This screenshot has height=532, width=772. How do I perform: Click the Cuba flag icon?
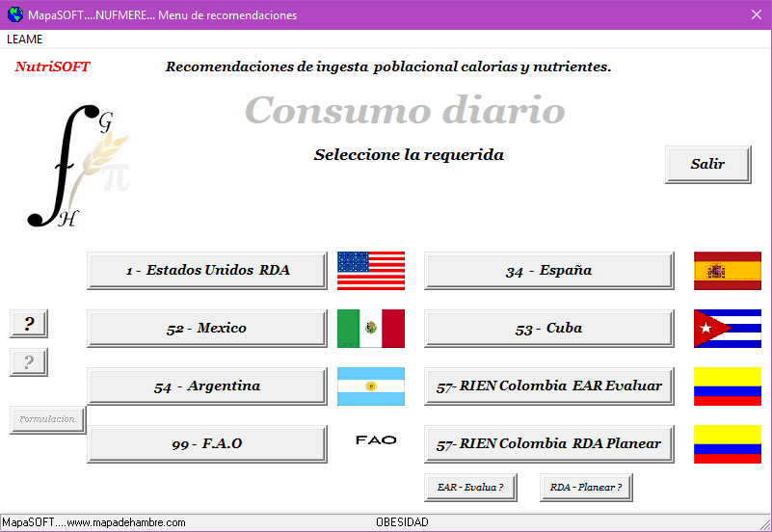pos(728,329)
